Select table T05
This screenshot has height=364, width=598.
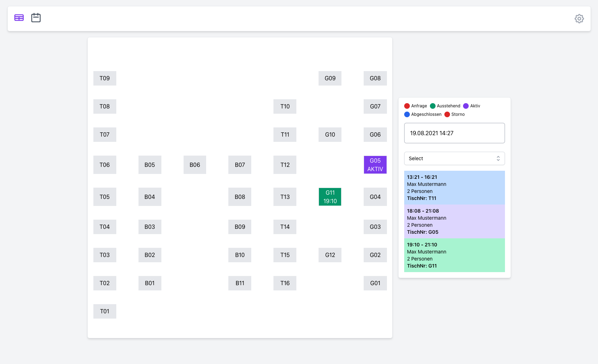click(105, 197)
